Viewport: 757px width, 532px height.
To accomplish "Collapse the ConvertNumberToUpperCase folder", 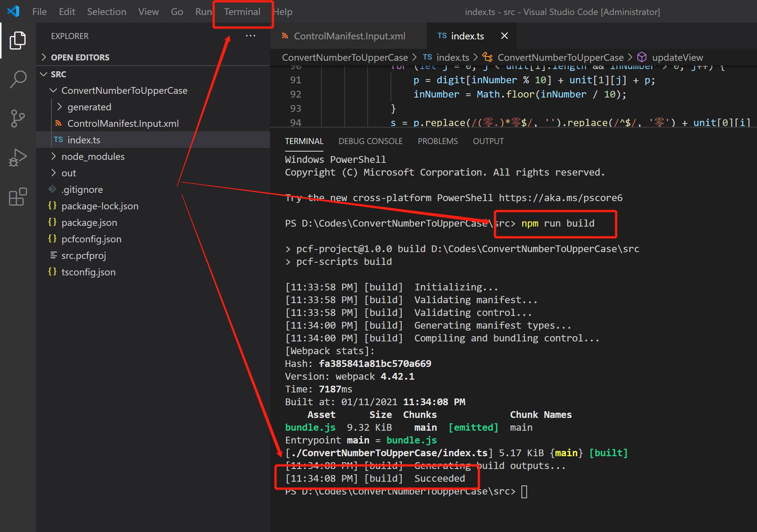I will tap(54, 90).
